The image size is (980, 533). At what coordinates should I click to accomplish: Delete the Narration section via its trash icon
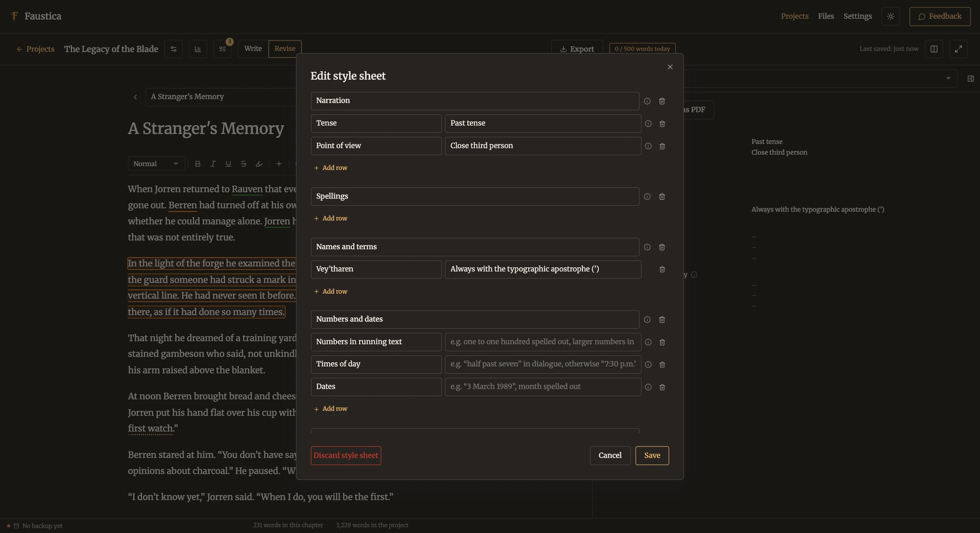point(662,101)
